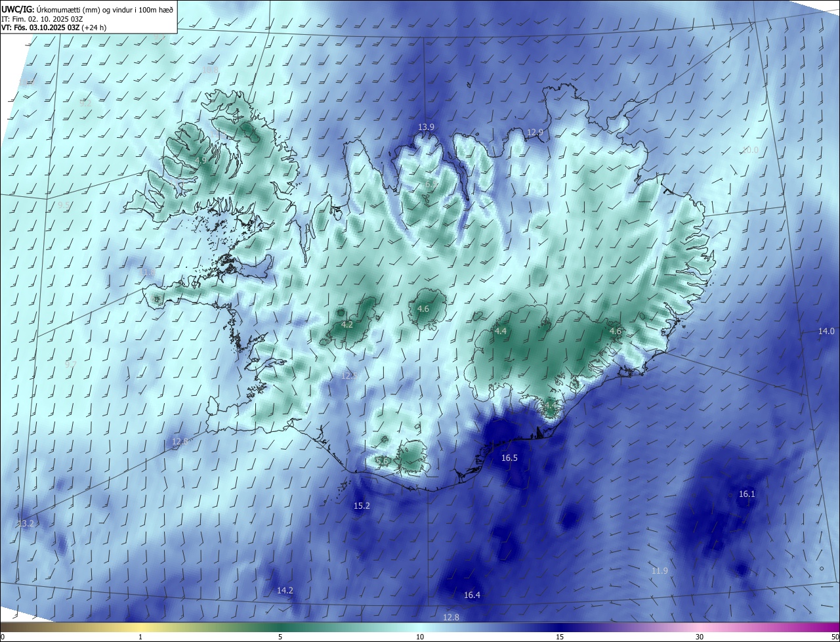
Task: Click the 10.0 value label
Action: click(x=749, y=150)
